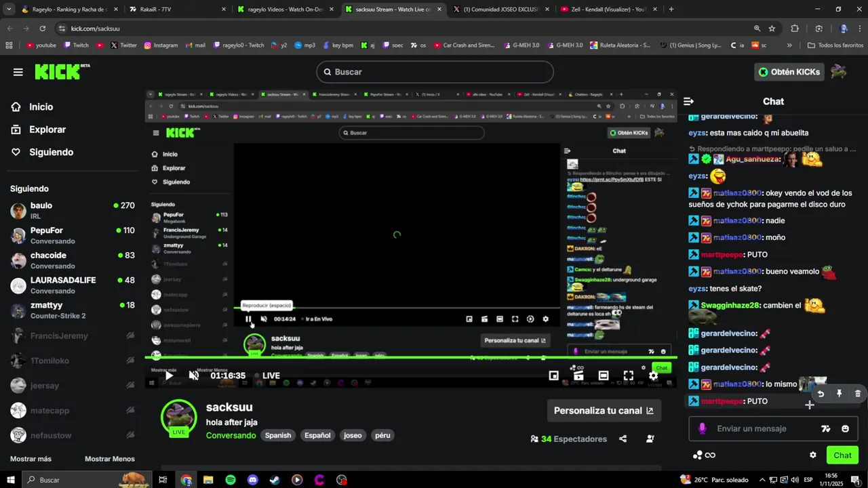Viewport: 868px width, 488px height.
Task: Unmute the outer stream player volume
Action: pos(194,375)
